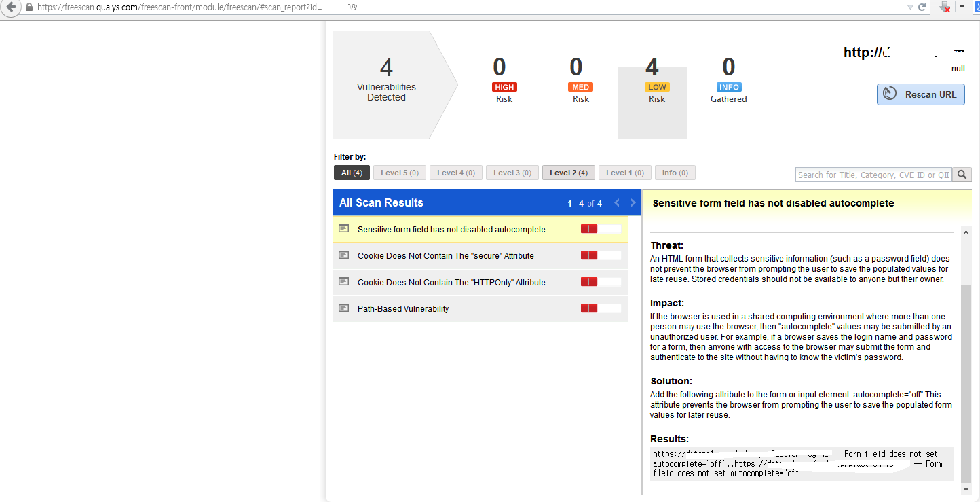The width and height of the screenshot is (980, 502).
Task: Click the icon beside Cookie "HTTPOnly" row
Action: point(344,281)
